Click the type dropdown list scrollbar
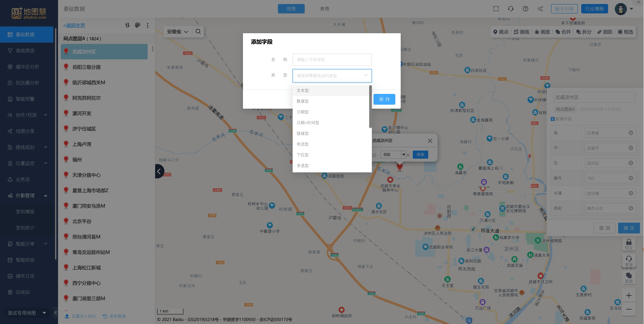 coord(370,107)
